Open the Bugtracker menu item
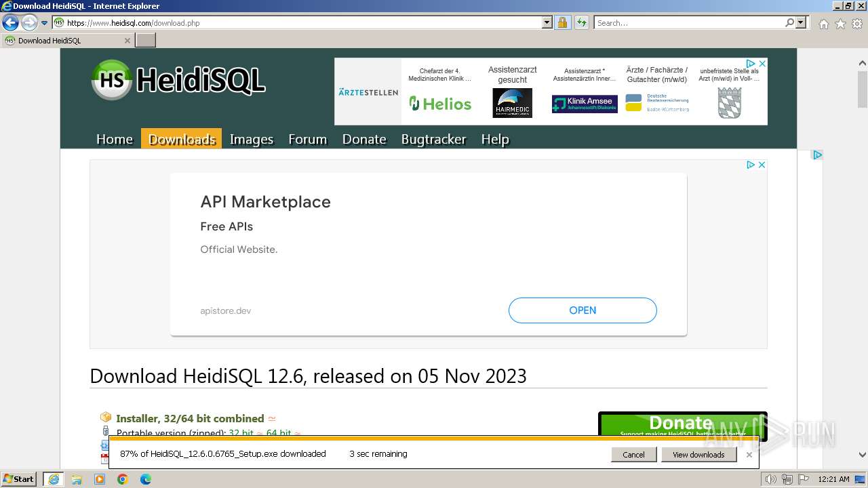 [434, 139]
